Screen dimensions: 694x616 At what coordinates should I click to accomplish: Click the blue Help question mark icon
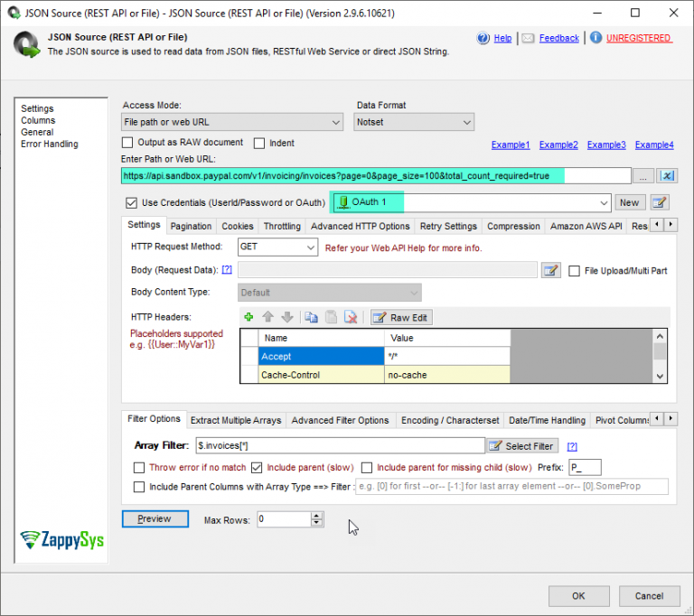[483, 38]
